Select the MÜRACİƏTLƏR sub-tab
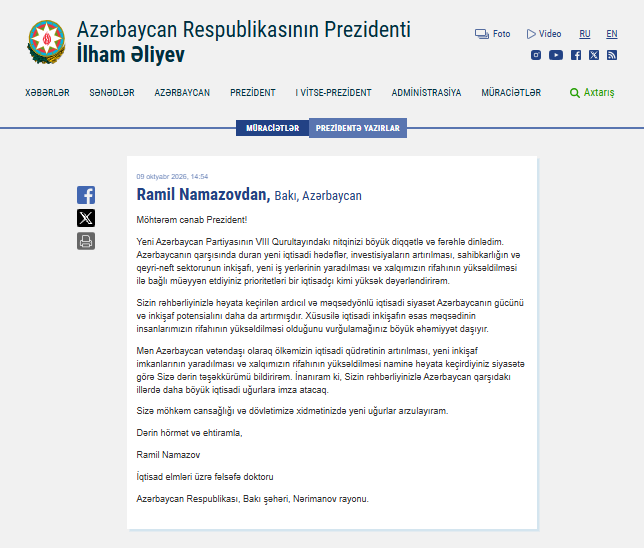Viewport: 644px width, 548px height. point(272,128)
